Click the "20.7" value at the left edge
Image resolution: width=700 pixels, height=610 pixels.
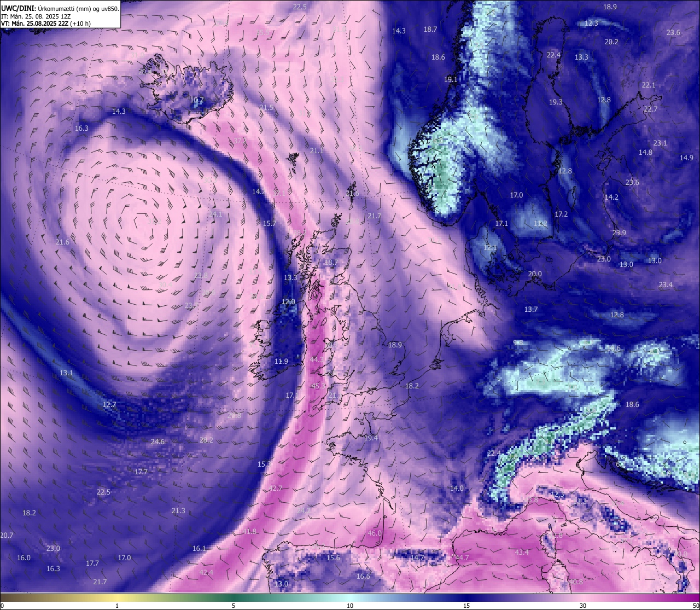tap(7, 535)
